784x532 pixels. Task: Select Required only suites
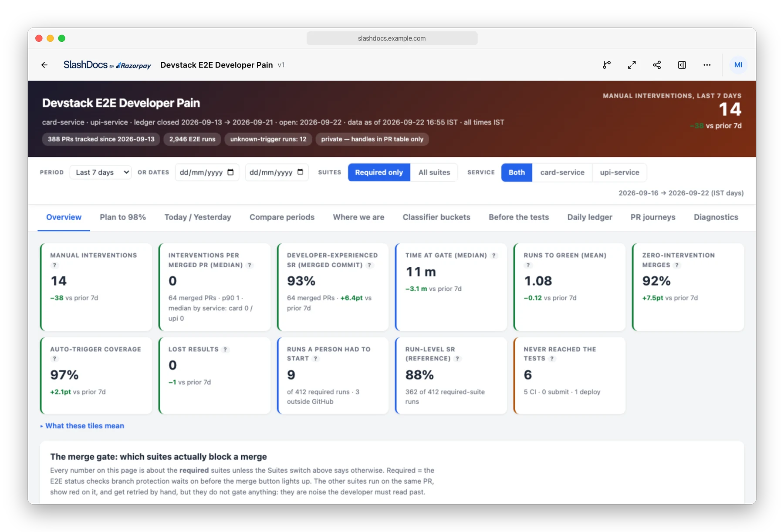379,172
